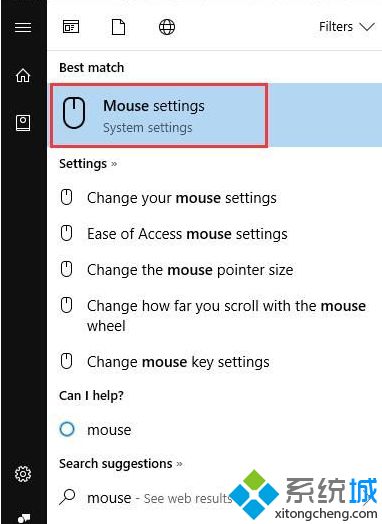Screen dimensions: 382x524
Task: Open the Notebook sidebar icon
Action: (x=23, y=123)
